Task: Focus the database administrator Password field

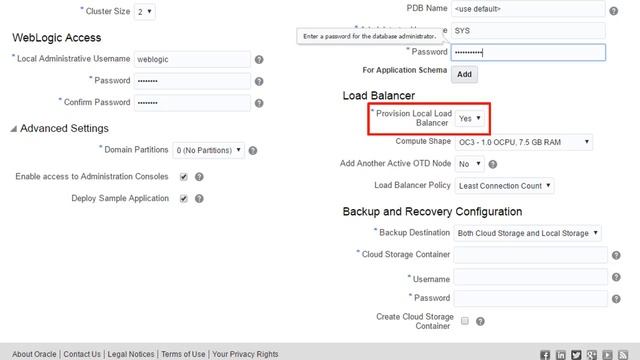Action: 528,52
